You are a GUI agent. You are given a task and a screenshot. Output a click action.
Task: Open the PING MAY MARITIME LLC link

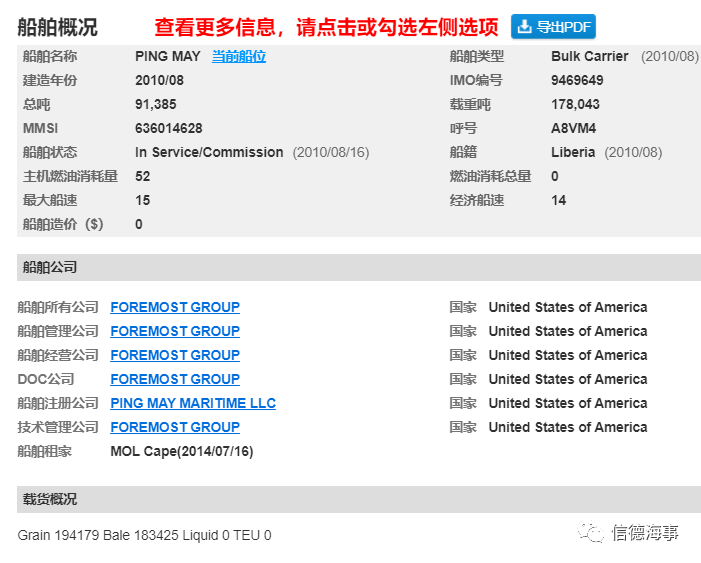[x=193, y=403]
